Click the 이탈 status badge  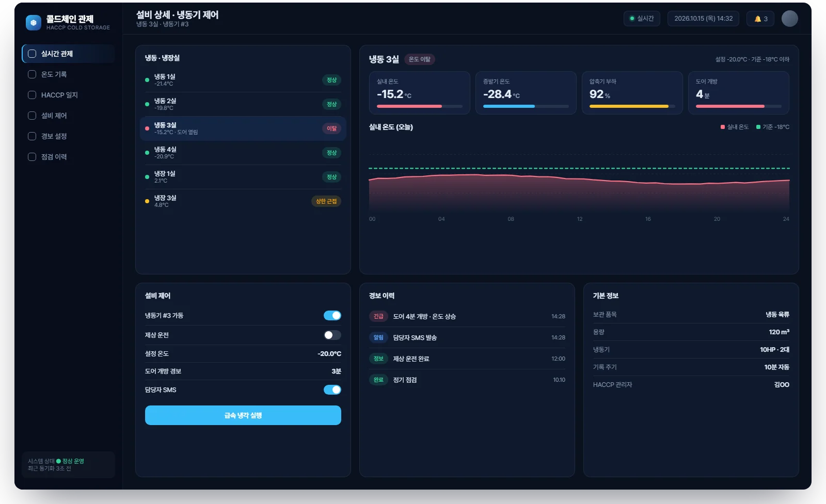pyautogui.click(x=331, y=128)
